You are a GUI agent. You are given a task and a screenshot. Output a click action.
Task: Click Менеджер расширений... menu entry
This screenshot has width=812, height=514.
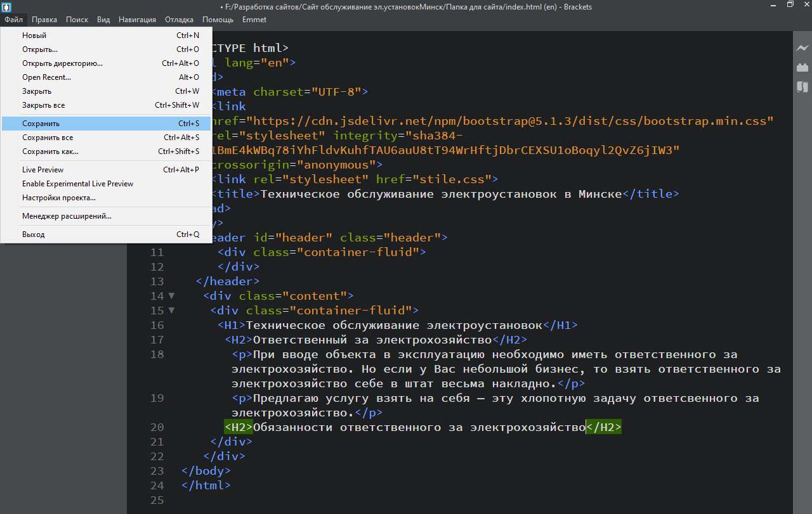tap(67, 216)
